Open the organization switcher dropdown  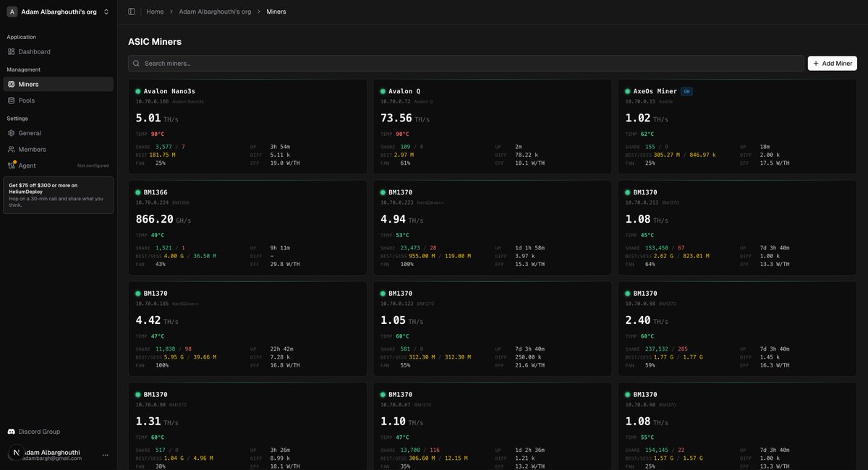[58, 12]
